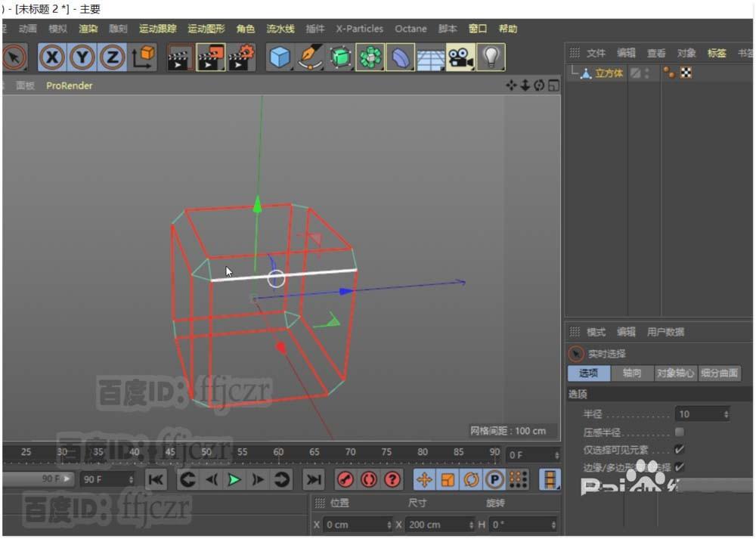The width and height of the screenshot is (756, 539).
Task: Click the 实时选择 arrow icon in the attributes panel
Action: pos(576,353)
